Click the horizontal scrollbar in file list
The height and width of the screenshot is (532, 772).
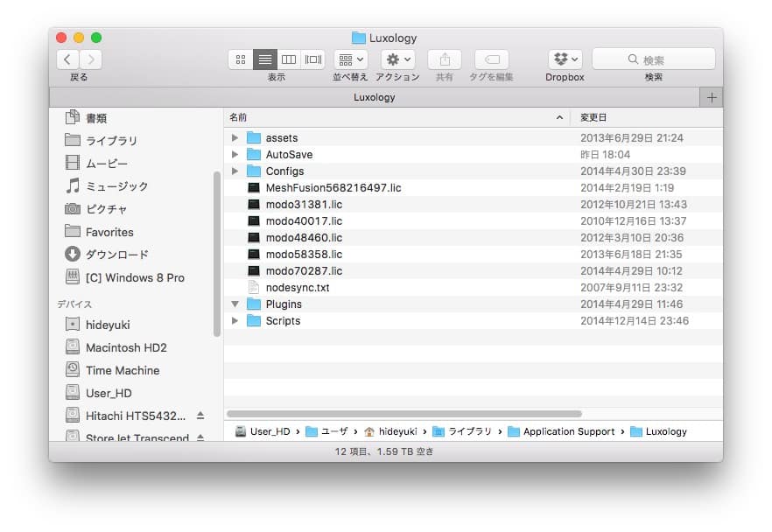(404, 414)
